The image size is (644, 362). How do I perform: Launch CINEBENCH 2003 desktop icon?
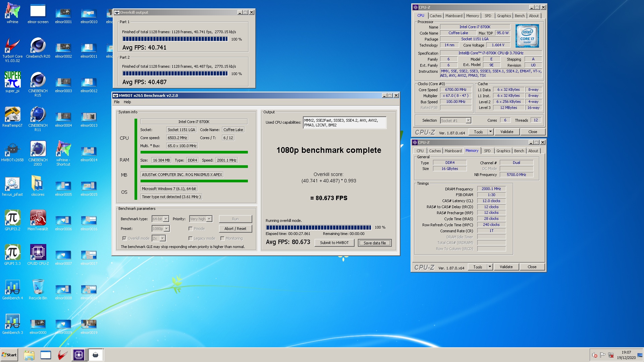(38, 153)
